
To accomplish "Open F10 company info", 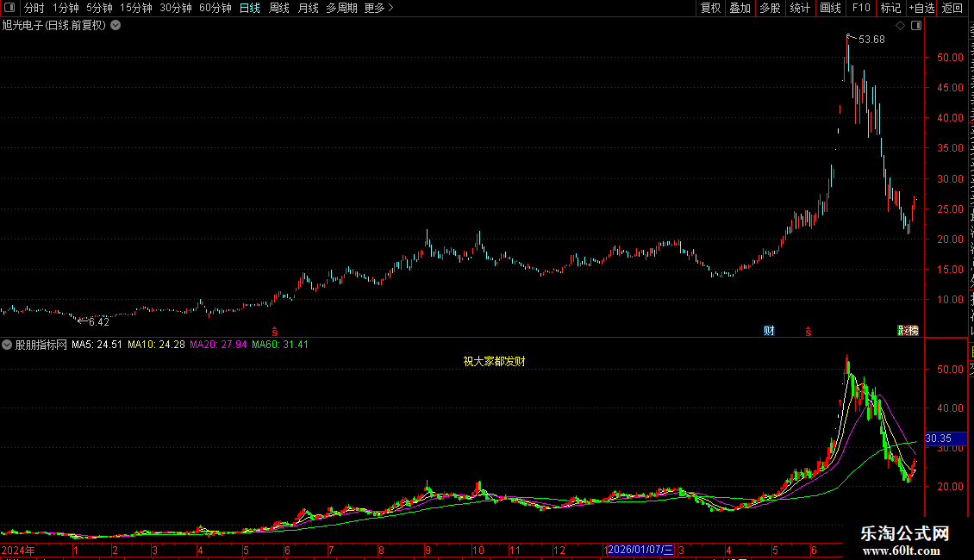I will 860,8.
